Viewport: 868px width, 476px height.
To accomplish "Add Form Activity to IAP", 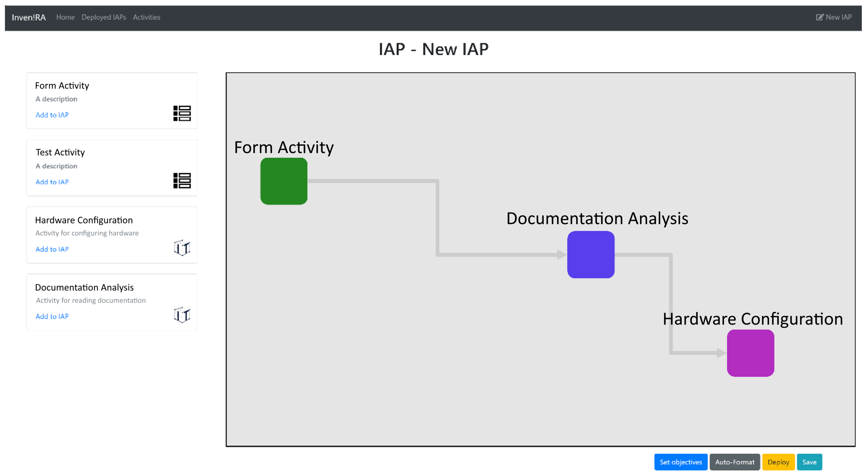I will 52,115.
